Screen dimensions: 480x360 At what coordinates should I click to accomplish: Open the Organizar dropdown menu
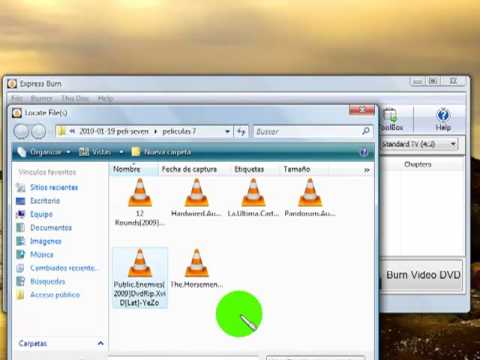(44, 152)
